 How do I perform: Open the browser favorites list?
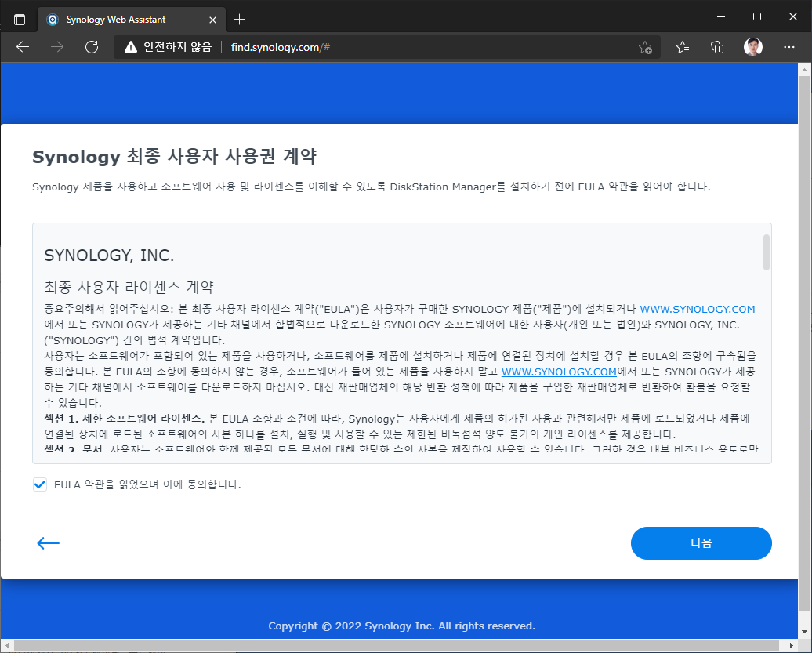(x=683, y=47)
